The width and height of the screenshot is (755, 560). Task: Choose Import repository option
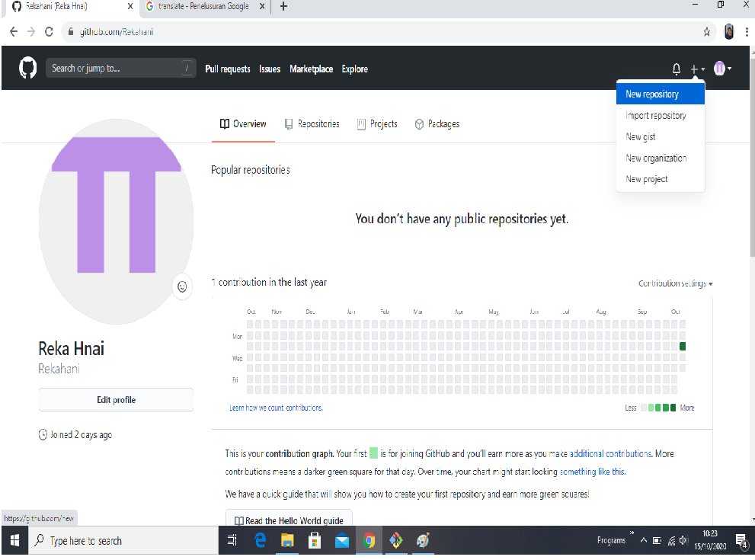(x=660, y=116)
